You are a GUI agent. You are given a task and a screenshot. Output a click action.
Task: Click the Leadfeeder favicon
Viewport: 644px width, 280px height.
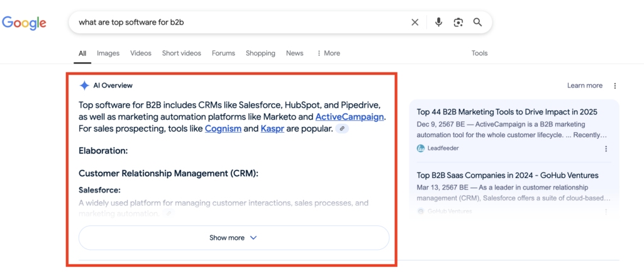421,148
